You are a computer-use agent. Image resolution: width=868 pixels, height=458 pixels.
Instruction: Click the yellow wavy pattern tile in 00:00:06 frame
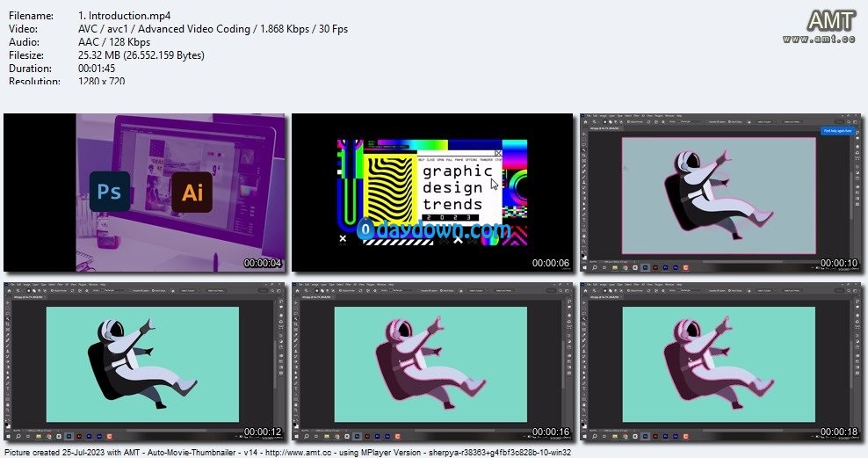pyautogui.click(x=388, y=190)
